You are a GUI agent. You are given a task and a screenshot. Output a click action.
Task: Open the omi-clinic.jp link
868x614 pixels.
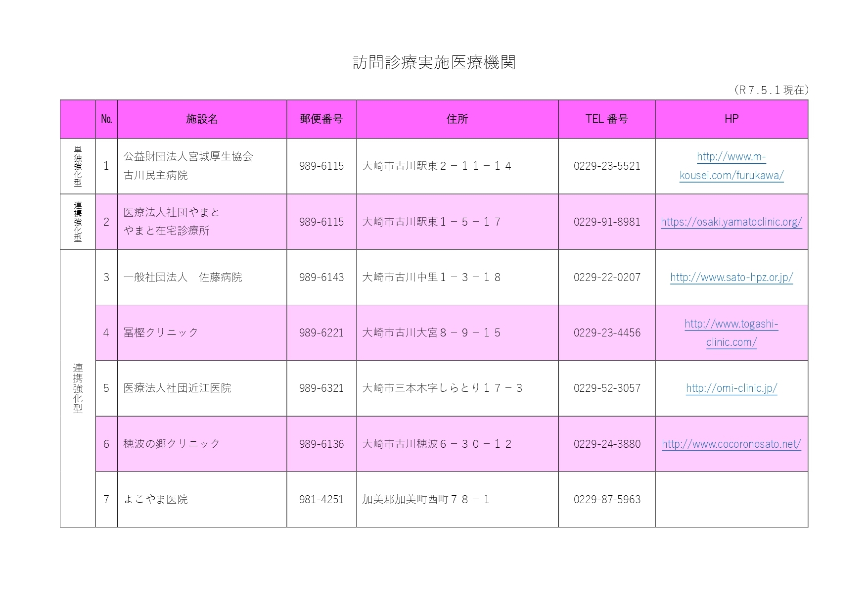pos(731,388)
